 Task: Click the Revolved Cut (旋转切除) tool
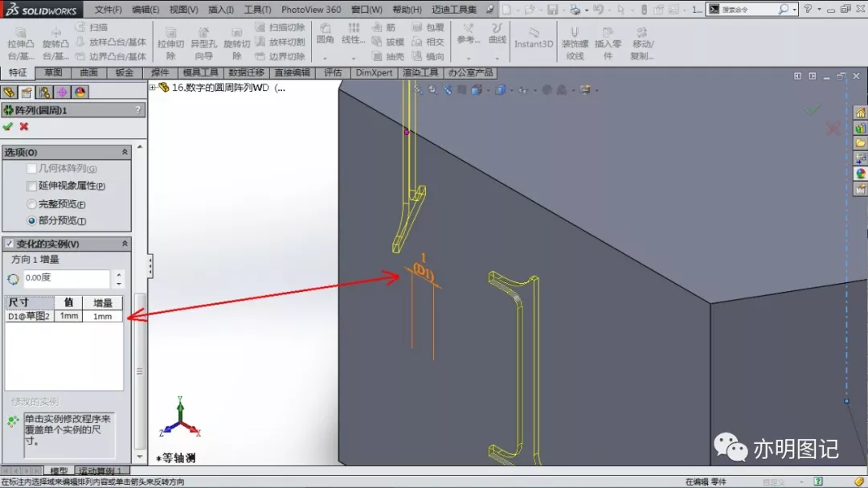pyautogui.click(x=236, y=43)
